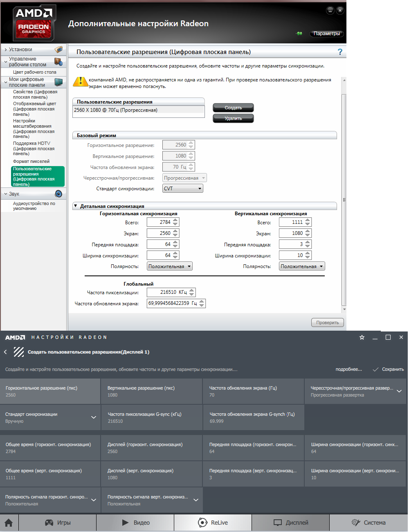Open vertical sync polarity tile dropdown
This screenshot has width=409, height=532.
(152, 500)
